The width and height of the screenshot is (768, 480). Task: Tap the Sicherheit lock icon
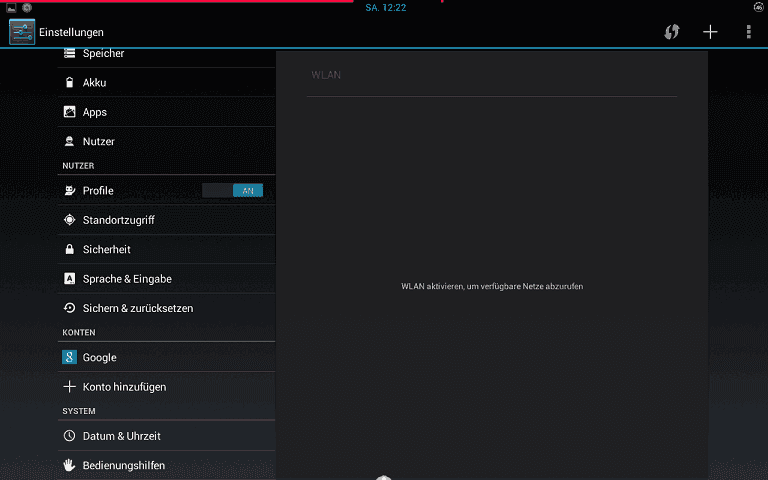[x=70, y=249]
